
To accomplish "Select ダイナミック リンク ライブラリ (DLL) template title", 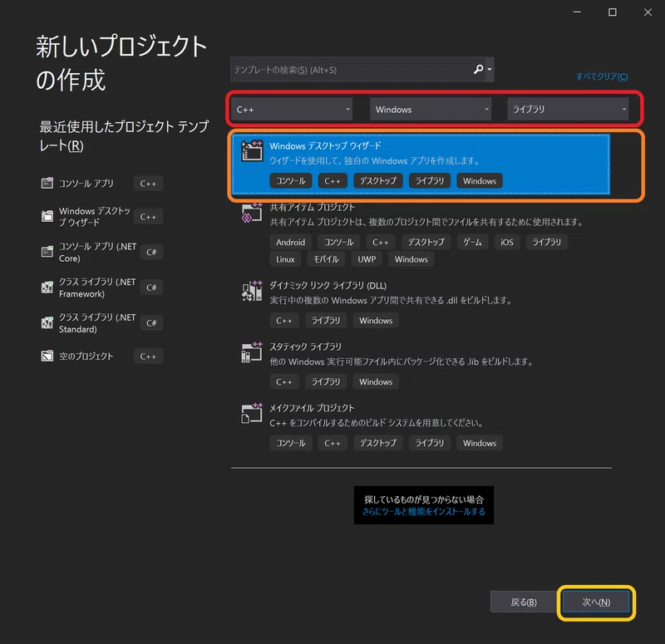I will coord(328,286).
